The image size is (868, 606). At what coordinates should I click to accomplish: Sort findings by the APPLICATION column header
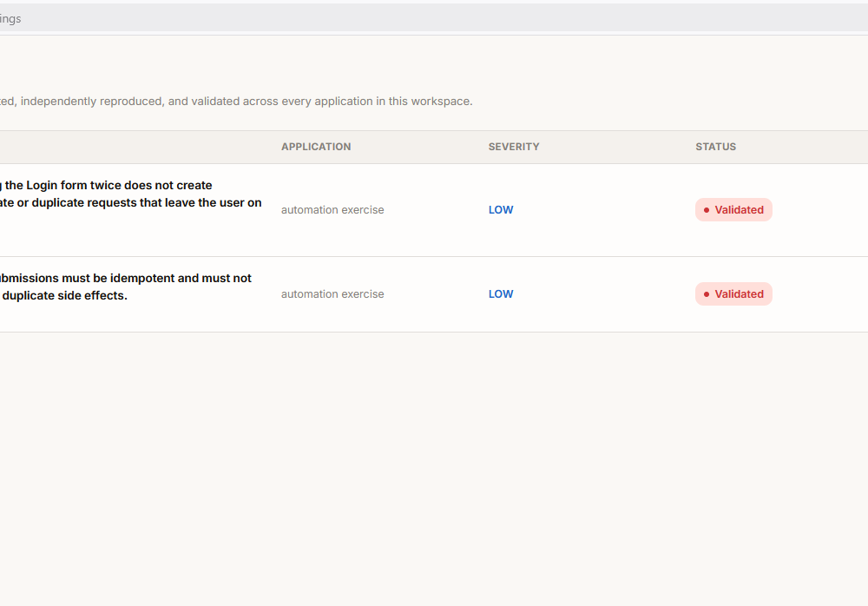click(316, 147)
